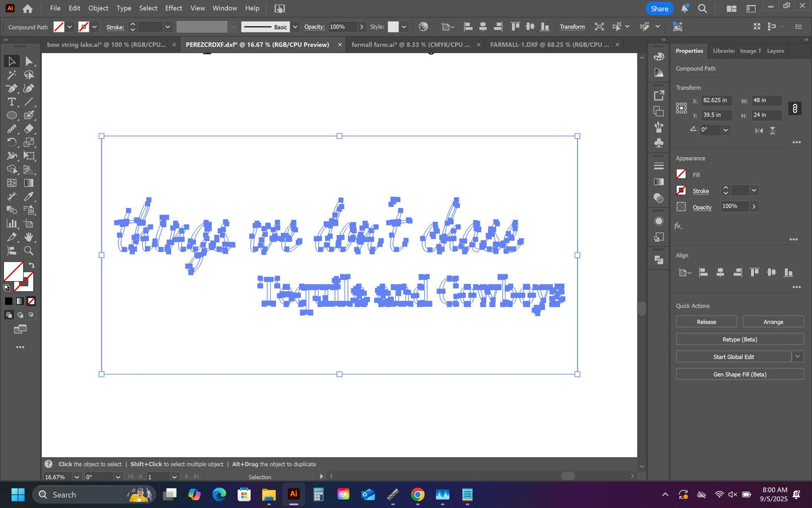This screenshot has height=508, width=812.
Task: Click horizontal align center in control bar
Action: [x=483, y=26]
